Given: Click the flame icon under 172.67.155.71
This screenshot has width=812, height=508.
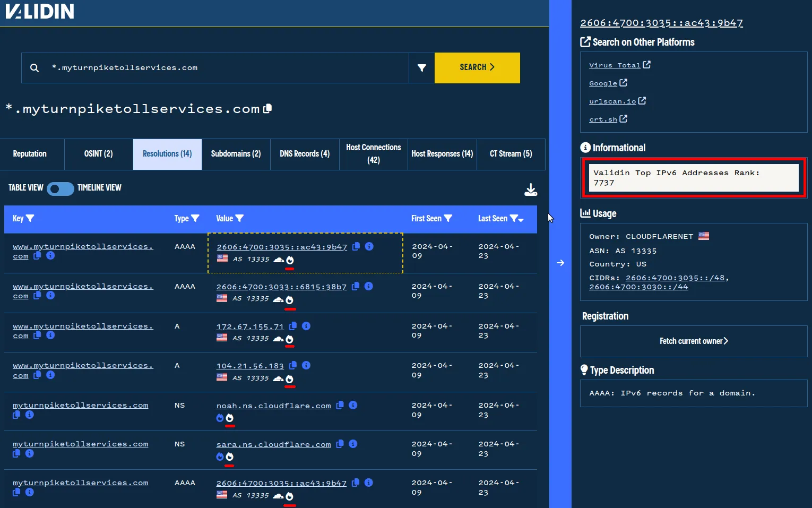Looking at the screenshot, I should tap(289, 339).
